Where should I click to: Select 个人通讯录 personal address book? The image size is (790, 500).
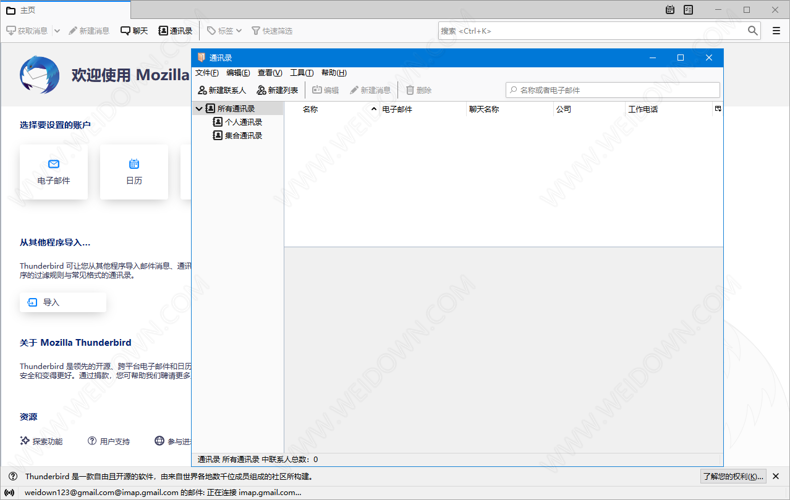pyautogui.click(x=243, y=122)
